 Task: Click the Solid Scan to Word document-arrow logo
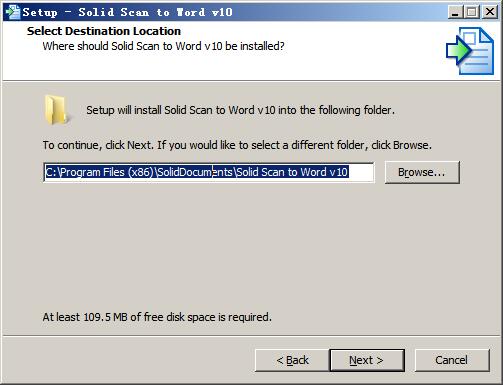click(x=470, y=51)
